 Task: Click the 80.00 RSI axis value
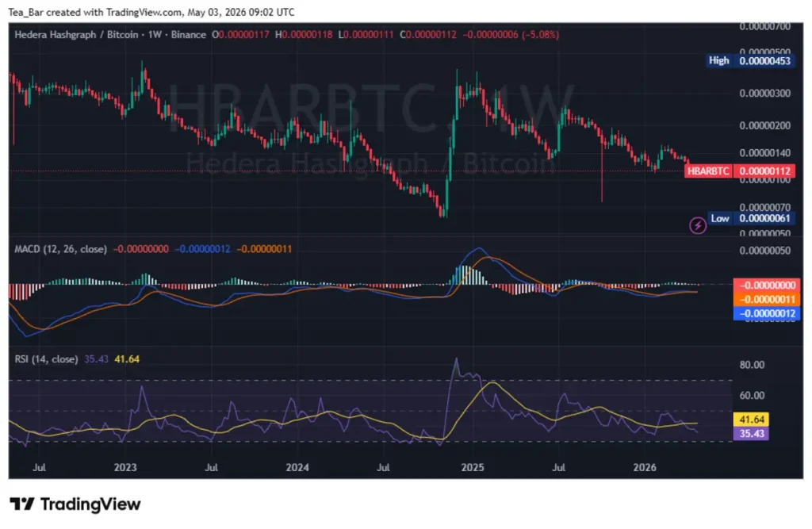(752, 365)
